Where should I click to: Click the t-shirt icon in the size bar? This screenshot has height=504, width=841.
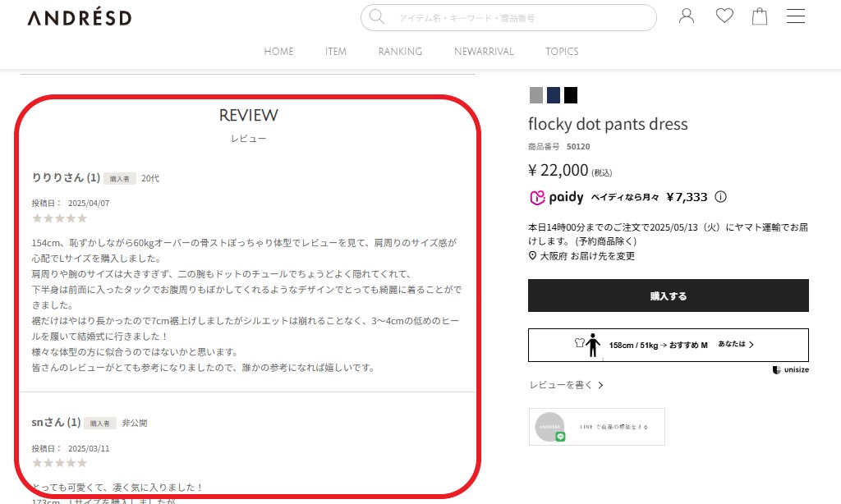click(578, 342)
